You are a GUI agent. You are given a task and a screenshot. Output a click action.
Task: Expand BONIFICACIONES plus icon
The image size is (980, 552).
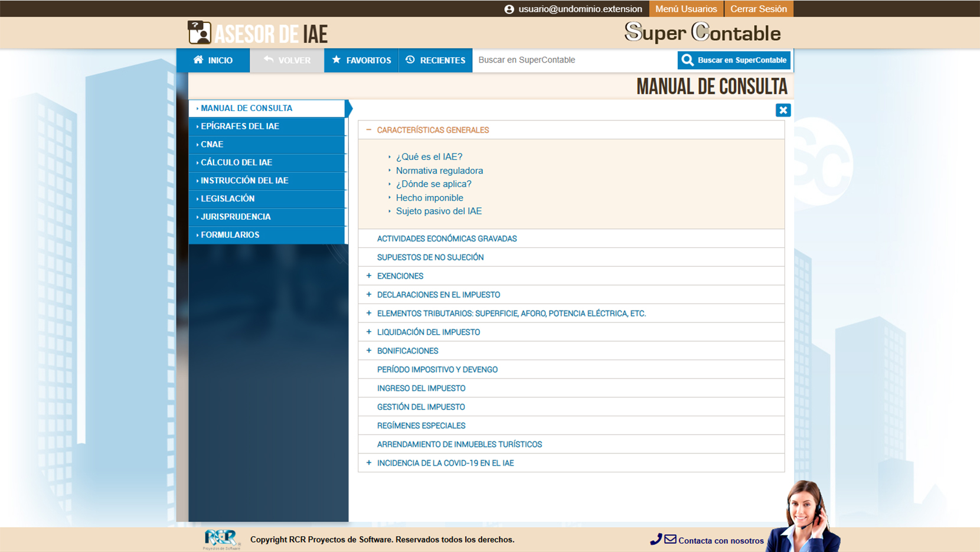click(369, 351)
